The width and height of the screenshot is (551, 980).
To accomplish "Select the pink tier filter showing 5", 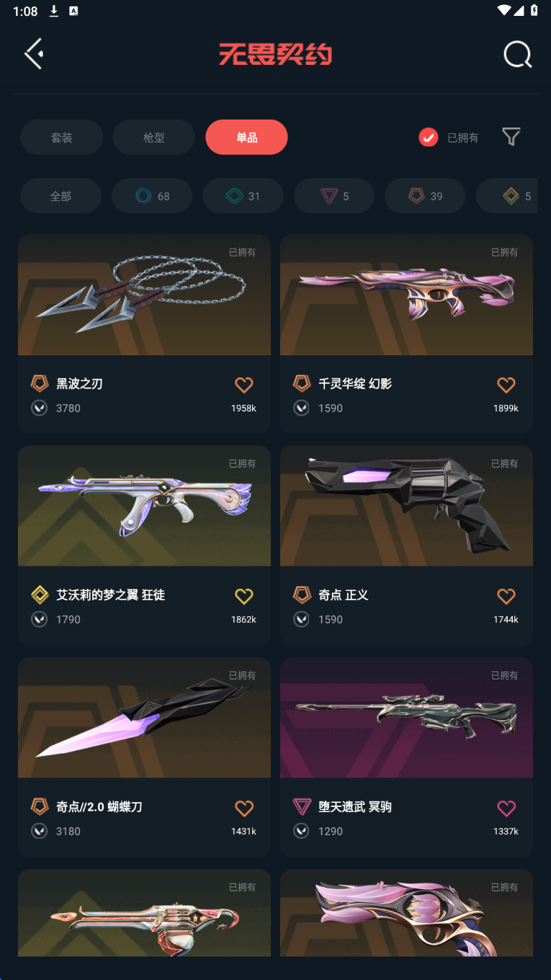I will pos(334,196).
